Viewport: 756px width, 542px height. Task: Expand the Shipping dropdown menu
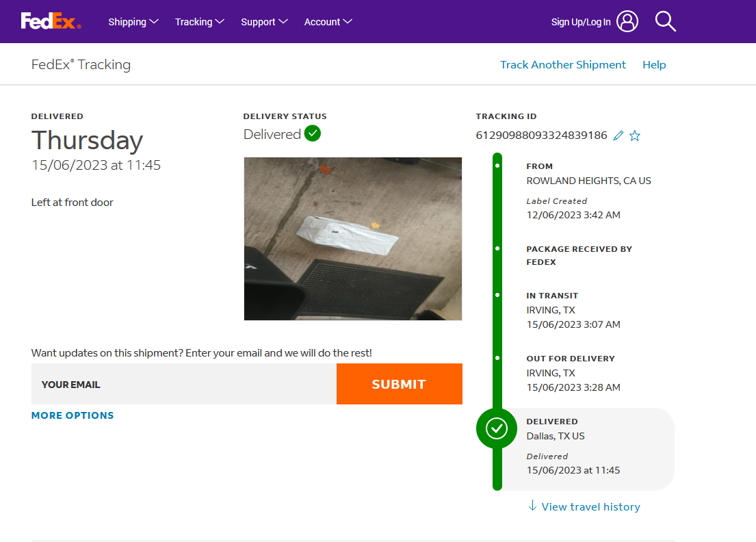(x=133, y=22)
